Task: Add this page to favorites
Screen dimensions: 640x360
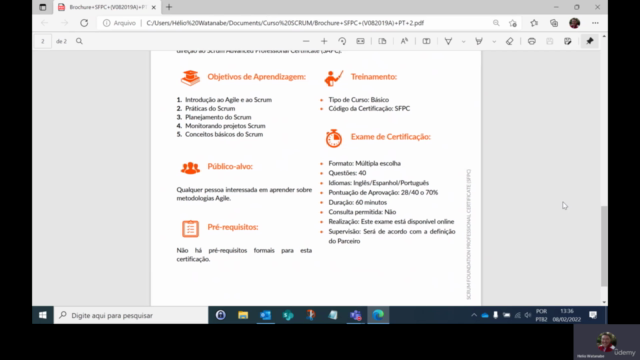Action: click(x=513, y=23)
